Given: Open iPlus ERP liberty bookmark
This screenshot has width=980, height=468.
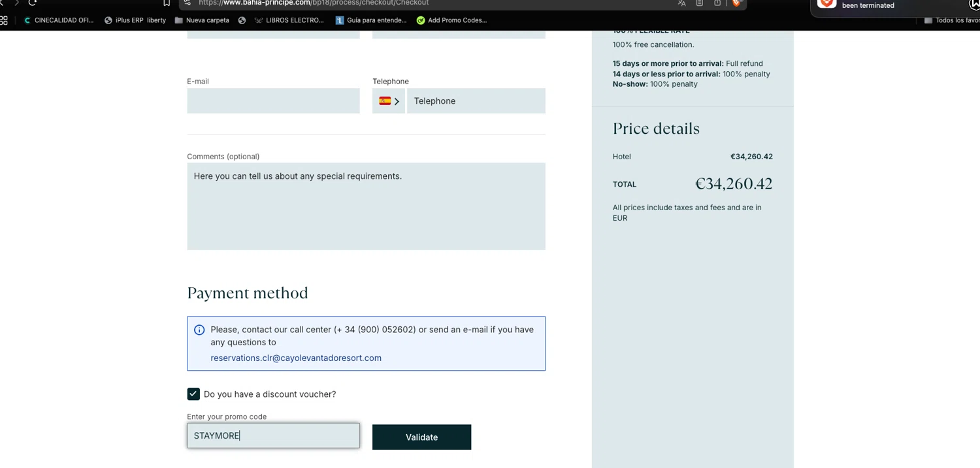Looking at the screenshot, I should tap(135, 20).
